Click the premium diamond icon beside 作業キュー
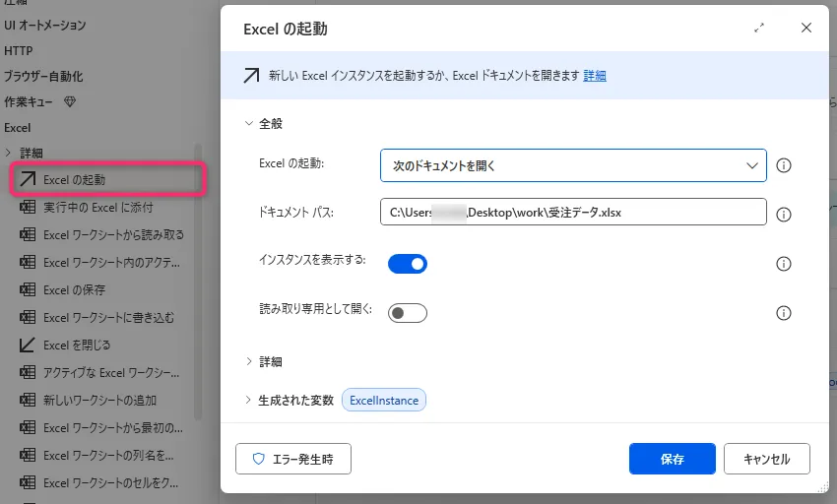 pos(70,101)
